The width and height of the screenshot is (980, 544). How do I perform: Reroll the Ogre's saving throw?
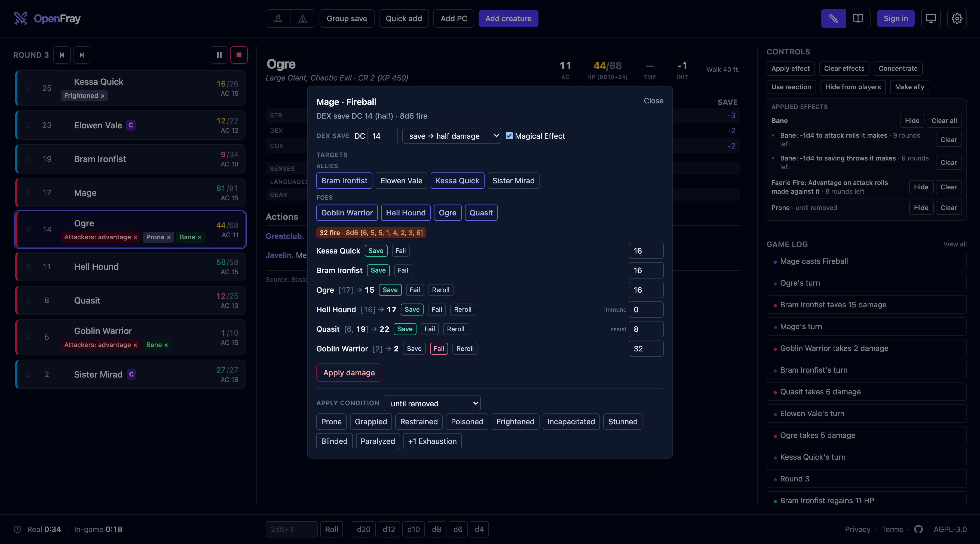point(440,290)
